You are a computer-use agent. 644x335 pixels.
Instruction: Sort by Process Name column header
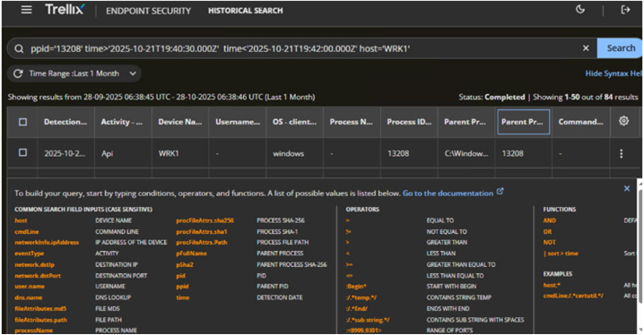[x=352, y=122]
